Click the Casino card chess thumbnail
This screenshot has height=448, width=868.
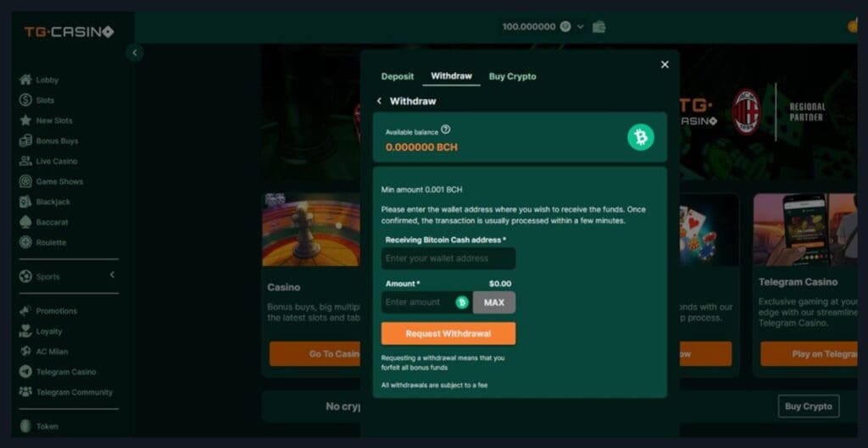(x=311, y=230)
